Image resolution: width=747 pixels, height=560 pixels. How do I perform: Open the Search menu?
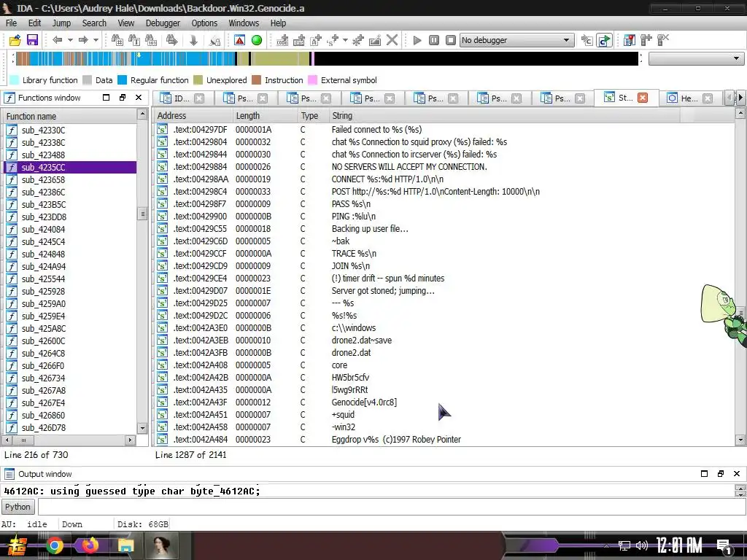click(x=94, y=23)
